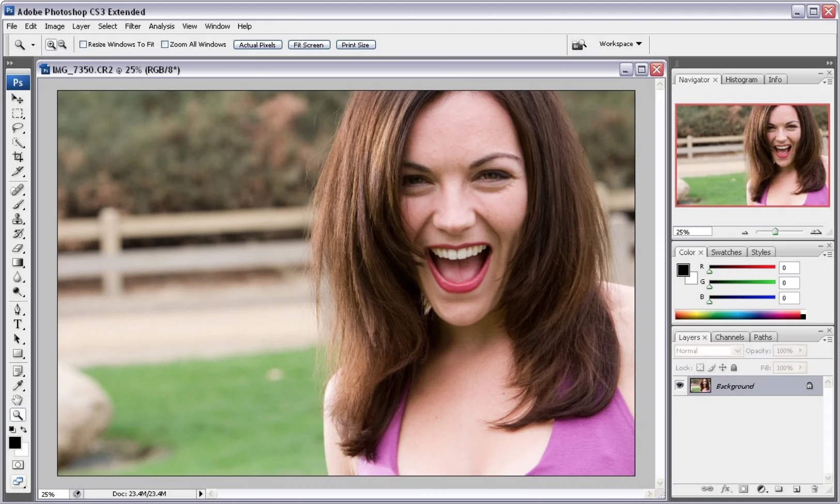Screen dimensions: 840x504
Task: Select the Crop tool
Action: (18, 157)
